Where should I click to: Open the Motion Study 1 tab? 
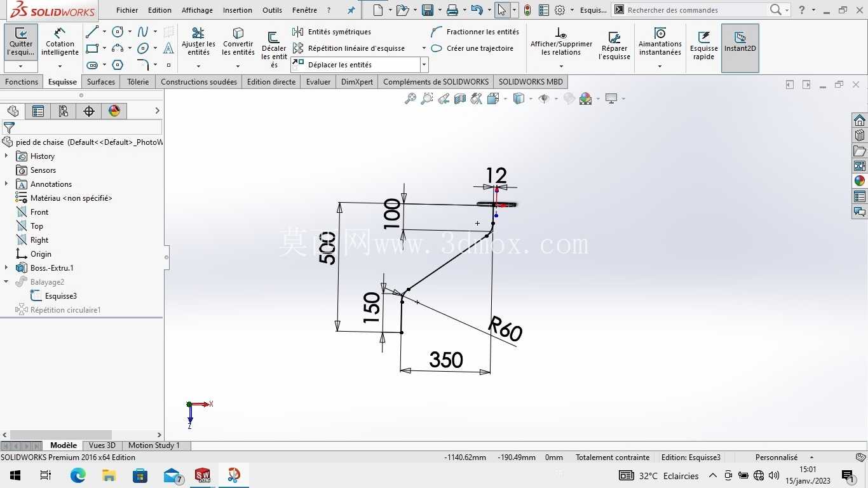coord(154,445)
